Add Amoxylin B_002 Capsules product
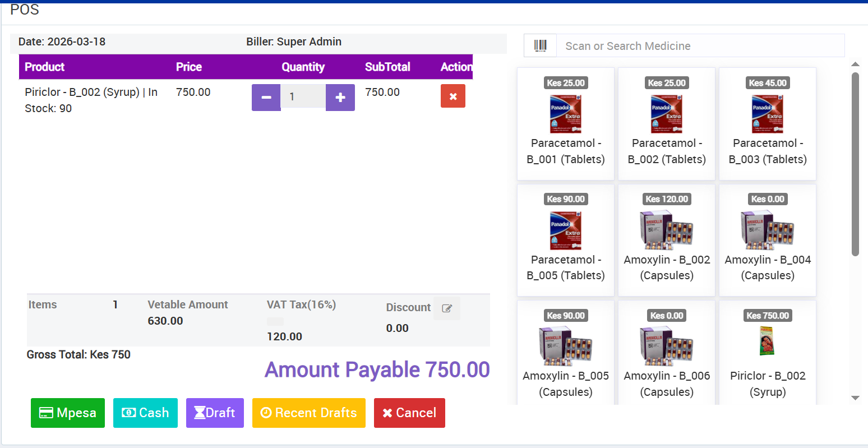 tap(667, 240)
